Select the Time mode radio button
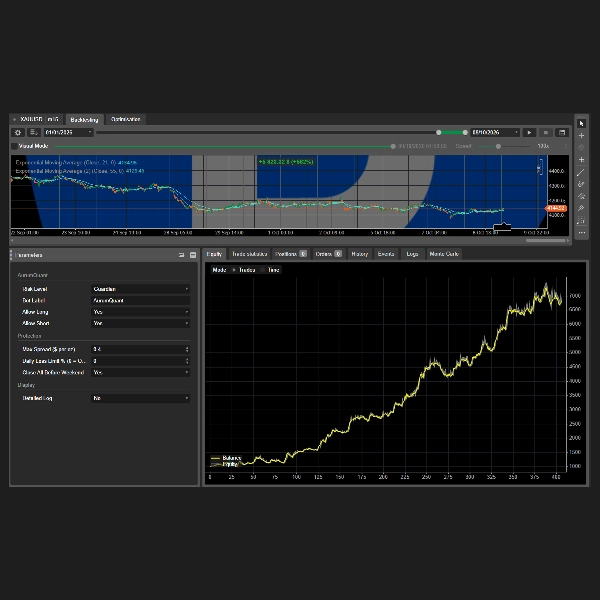 click(x=262, y=270)
